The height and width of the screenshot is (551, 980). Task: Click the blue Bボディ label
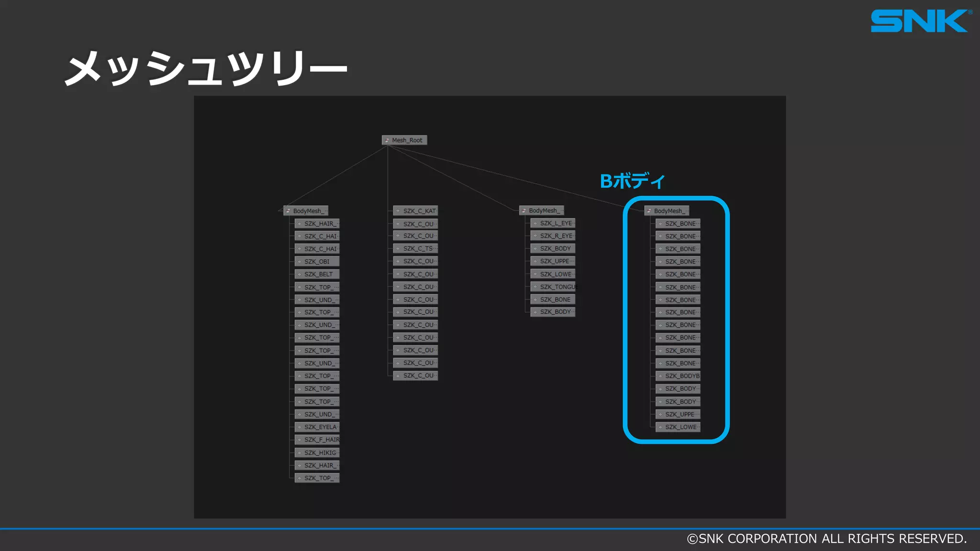pos(632,181)
